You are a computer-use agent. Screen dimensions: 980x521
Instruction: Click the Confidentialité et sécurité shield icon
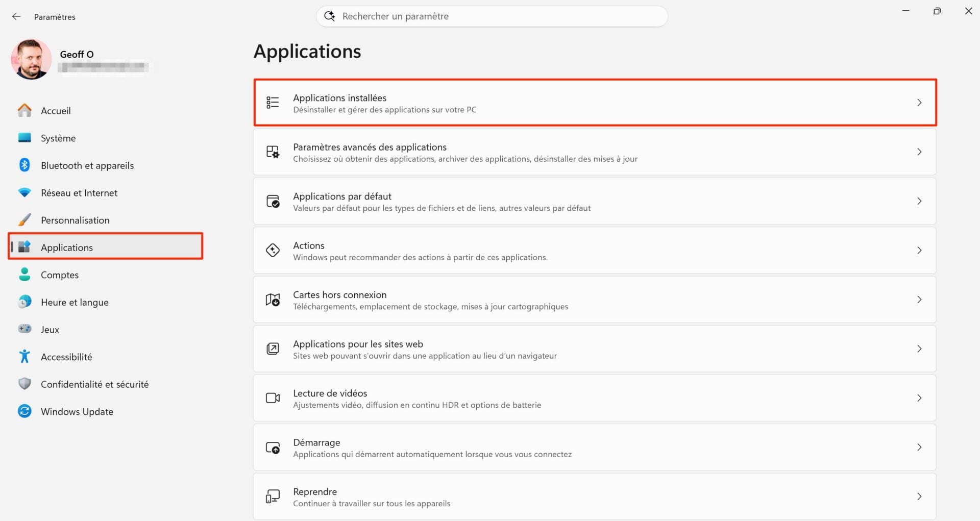[x=24, y=384]
